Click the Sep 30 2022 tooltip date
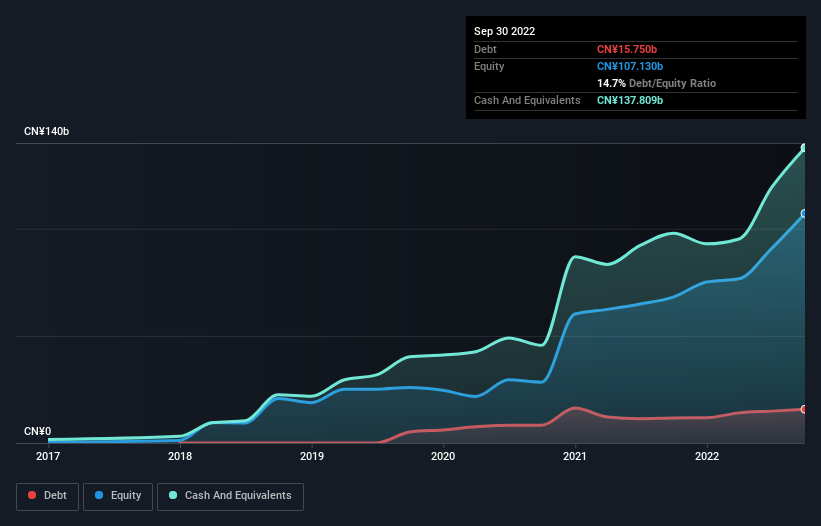The image size is (821, 526). tap(504, 31)
